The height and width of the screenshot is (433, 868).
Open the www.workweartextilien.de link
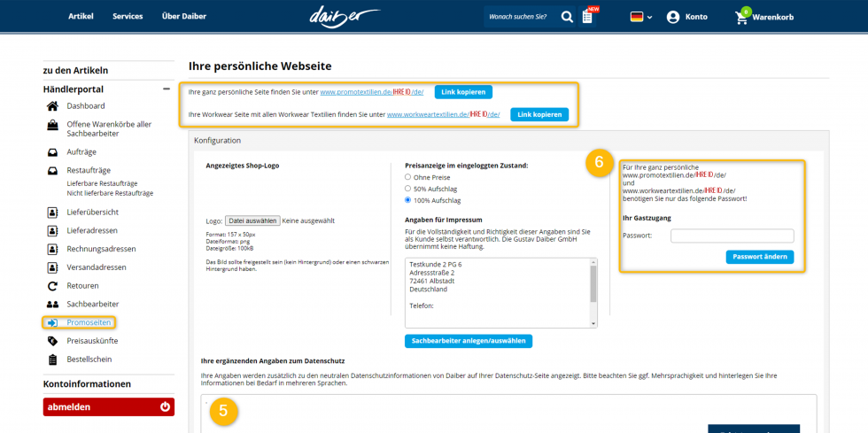(x=444, y=114)
